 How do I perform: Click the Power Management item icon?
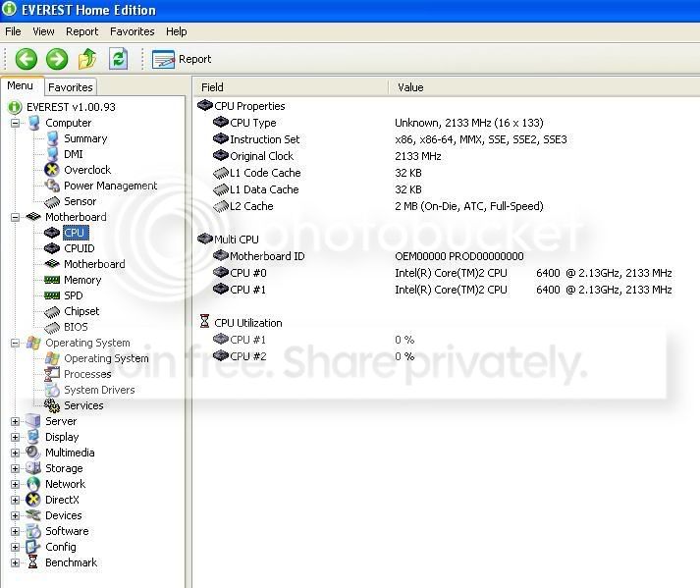pyautogui.click(x=52, y=186)
